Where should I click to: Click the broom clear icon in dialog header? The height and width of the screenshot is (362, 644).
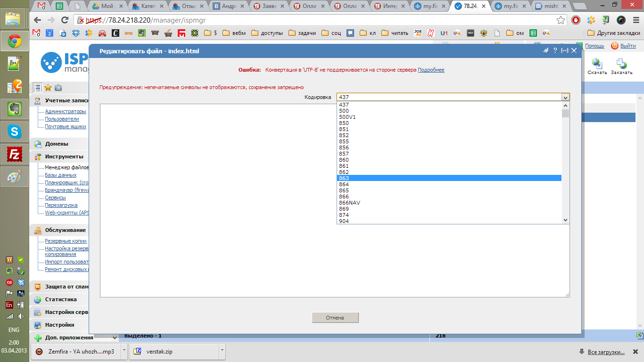click(x=546, y=51)
